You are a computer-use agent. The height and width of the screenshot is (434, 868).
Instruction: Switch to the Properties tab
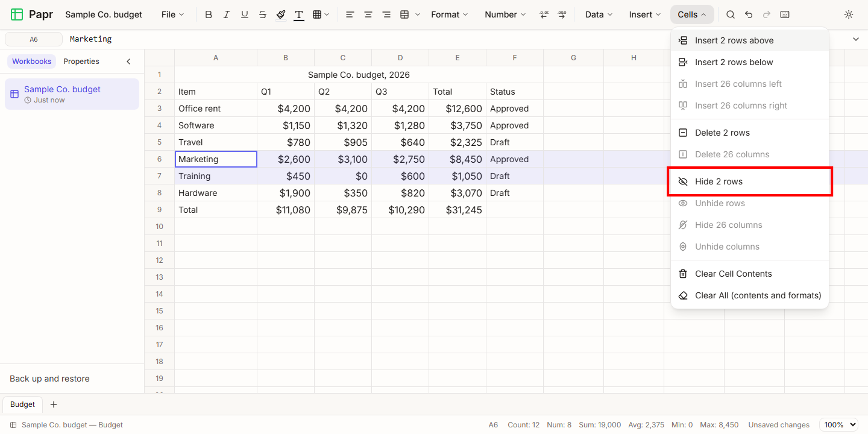point(81,61)
